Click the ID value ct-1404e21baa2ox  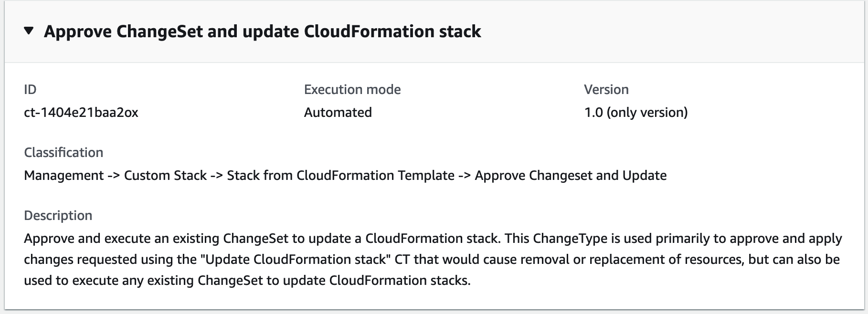[81, 113]
